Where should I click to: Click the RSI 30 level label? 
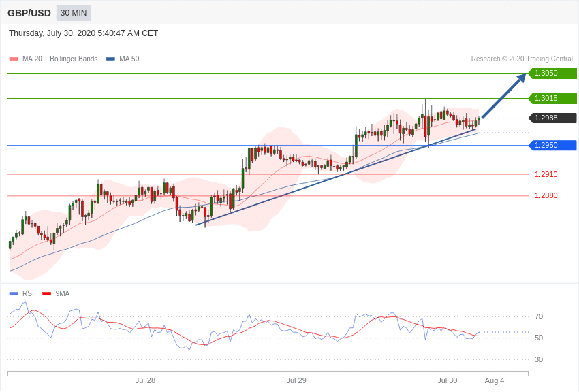pos(539,359)
